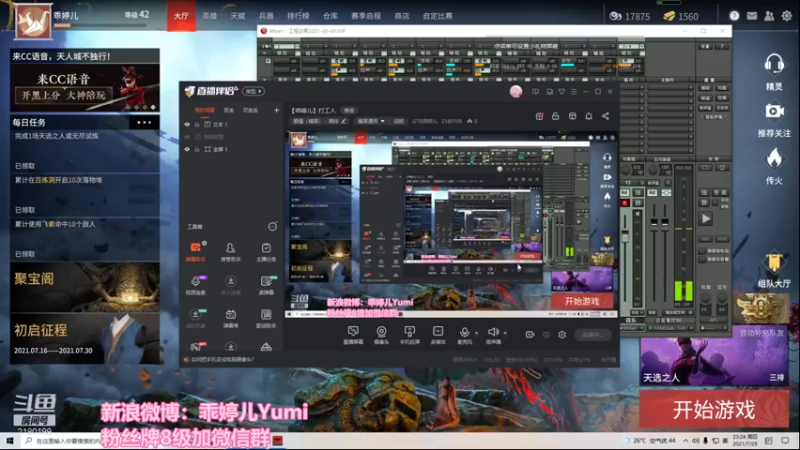
Task: Toggle visibility eye for 文本 1 source
Action: (x=187, y=124)
